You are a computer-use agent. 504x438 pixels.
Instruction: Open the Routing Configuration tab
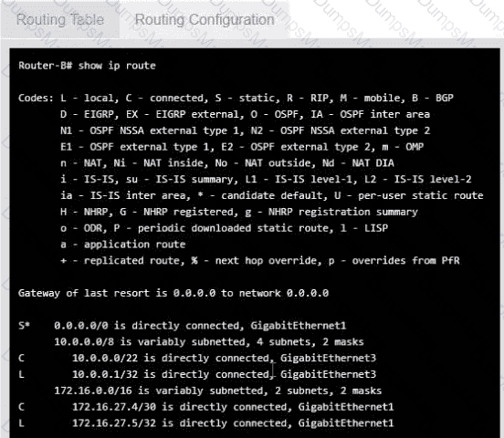tap(205, 19)
